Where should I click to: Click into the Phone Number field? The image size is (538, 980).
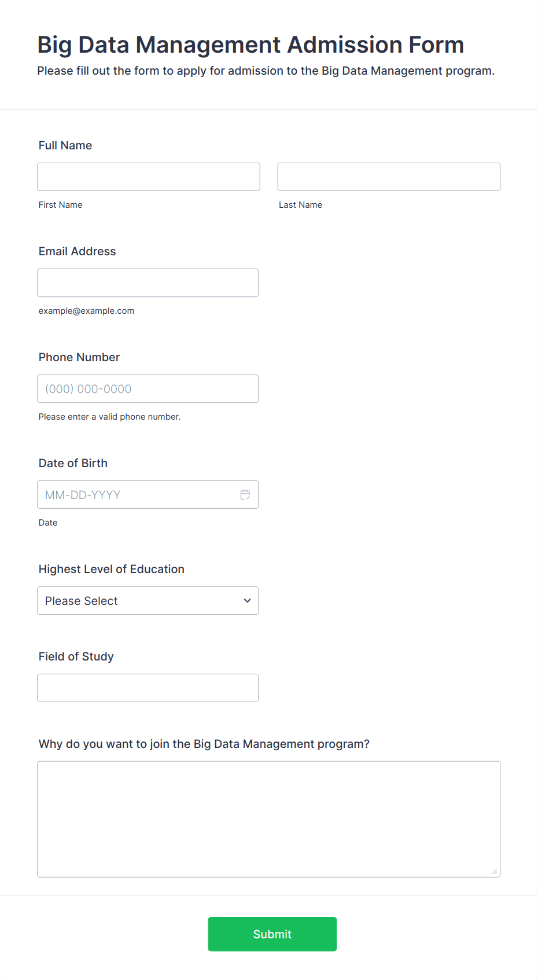point(148,389)
